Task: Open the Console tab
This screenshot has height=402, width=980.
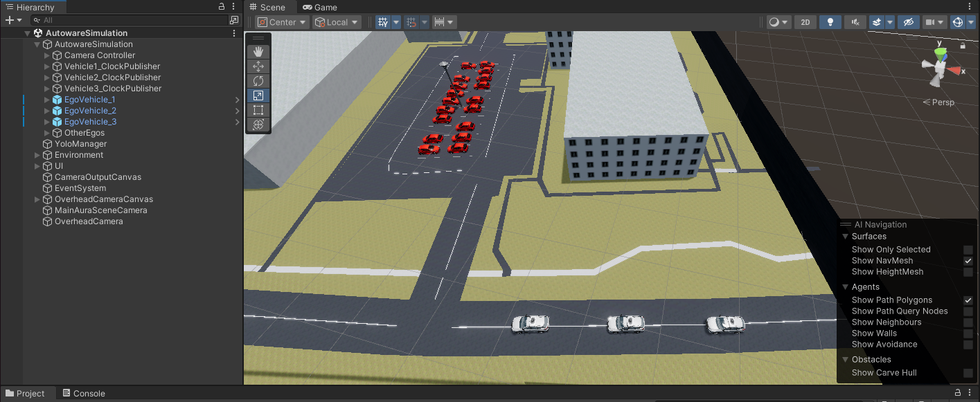Action: point(84,394)
